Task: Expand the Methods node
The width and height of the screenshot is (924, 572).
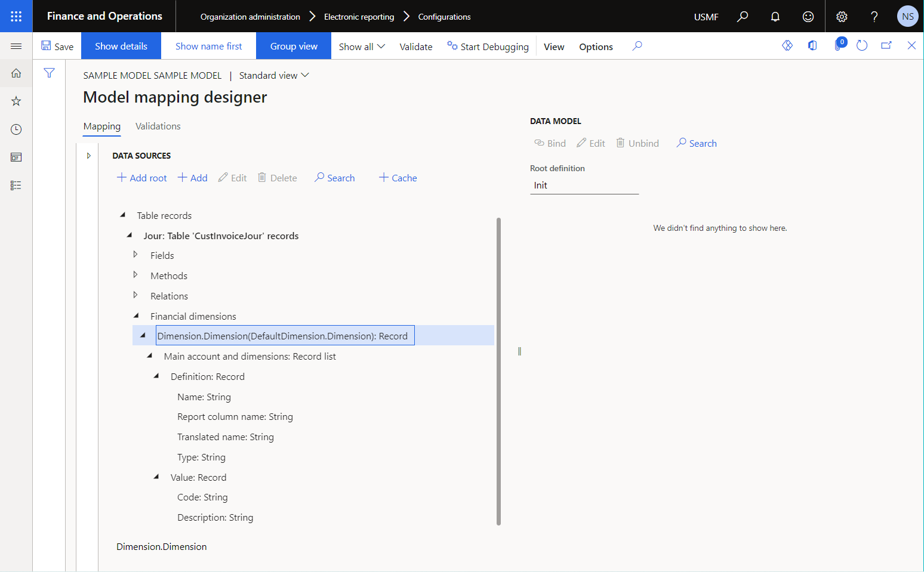Action: coord(135,275)
